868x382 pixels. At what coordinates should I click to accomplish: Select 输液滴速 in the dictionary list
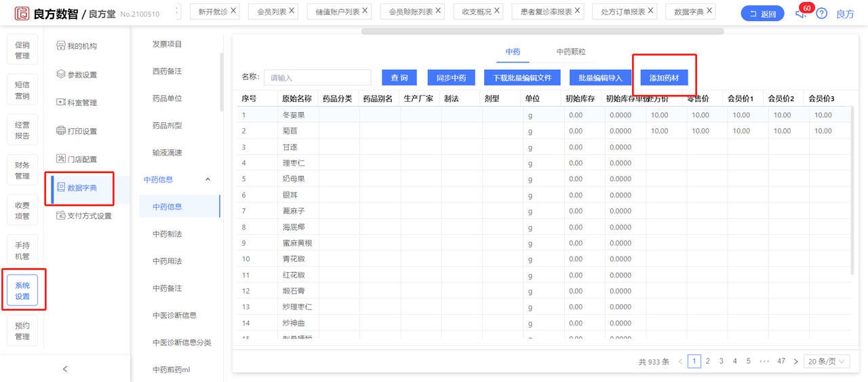pyautogui.click(x=167, y=153)
